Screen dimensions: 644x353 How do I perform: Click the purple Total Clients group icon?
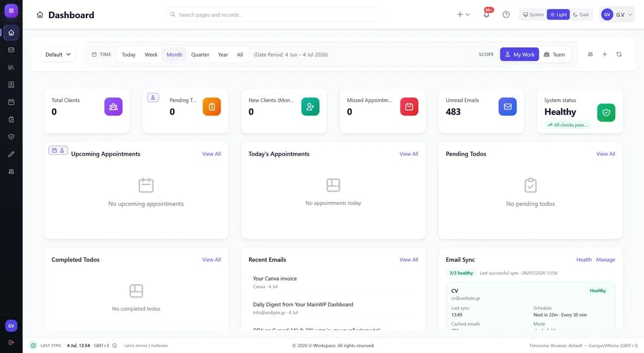113,106
